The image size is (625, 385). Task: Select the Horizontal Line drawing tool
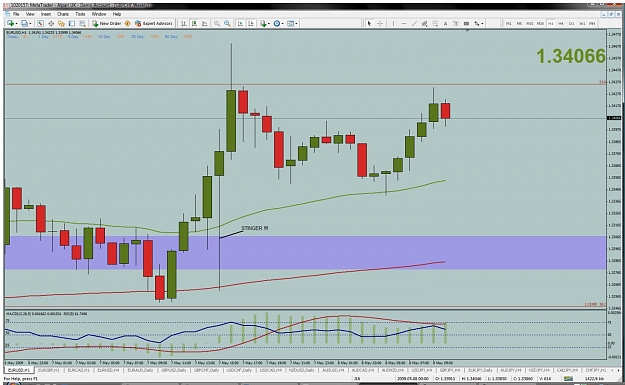click(x=403, y=24)
